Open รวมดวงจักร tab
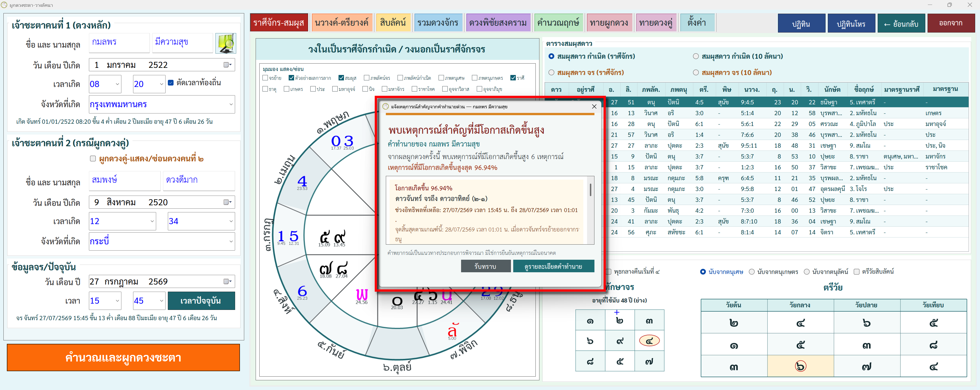 [x=438, y=23]
